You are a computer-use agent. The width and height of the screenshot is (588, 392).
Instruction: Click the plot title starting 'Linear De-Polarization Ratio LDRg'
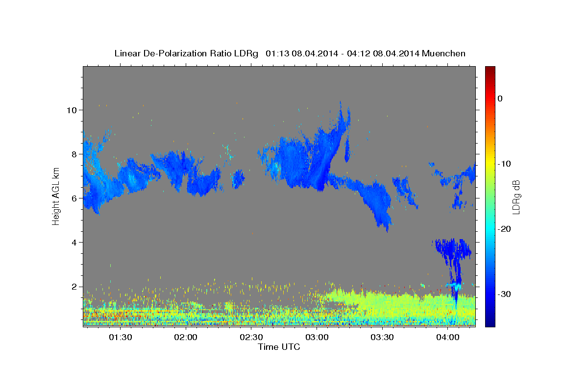[x=290, y=53]
